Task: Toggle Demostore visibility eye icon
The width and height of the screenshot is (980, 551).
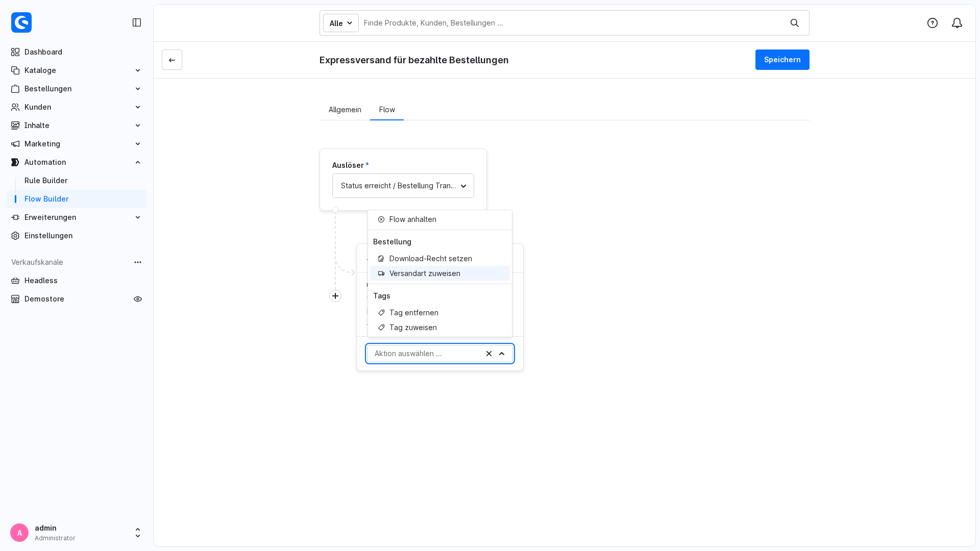Action: (x=138, y=299)
